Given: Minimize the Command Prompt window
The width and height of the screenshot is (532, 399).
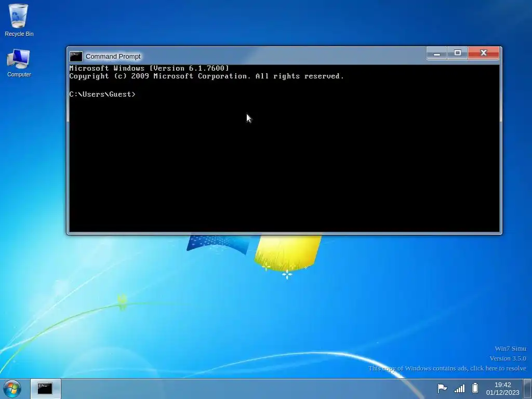Looking at the screenshot, I should tap(436, 54).
